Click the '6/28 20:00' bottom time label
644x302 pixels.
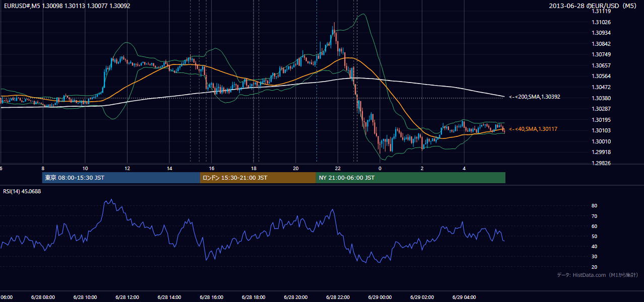pyautogui.click(x=295, y=297)
